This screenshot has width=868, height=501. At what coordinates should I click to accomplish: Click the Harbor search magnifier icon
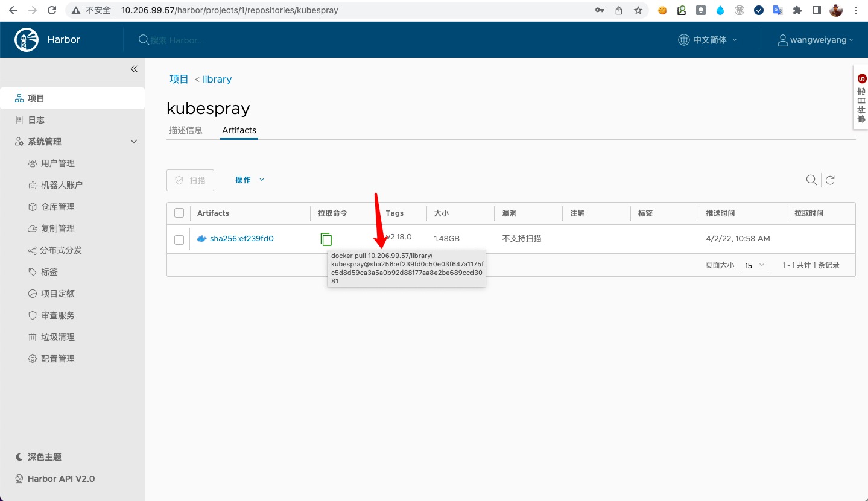click(144, 40)
